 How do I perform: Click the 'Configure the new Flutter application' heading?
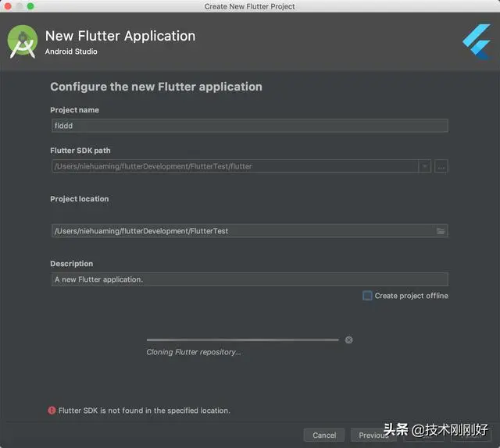(156, 87)
